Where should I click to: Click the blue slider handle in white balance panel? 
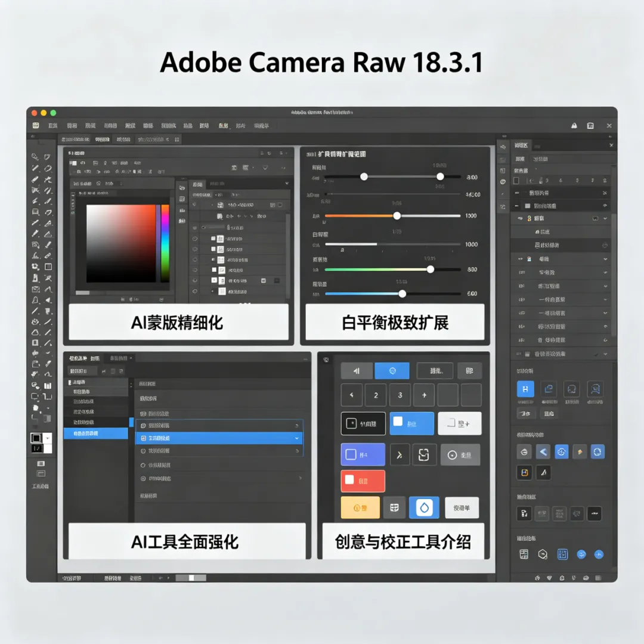click(x=402, y=293)
